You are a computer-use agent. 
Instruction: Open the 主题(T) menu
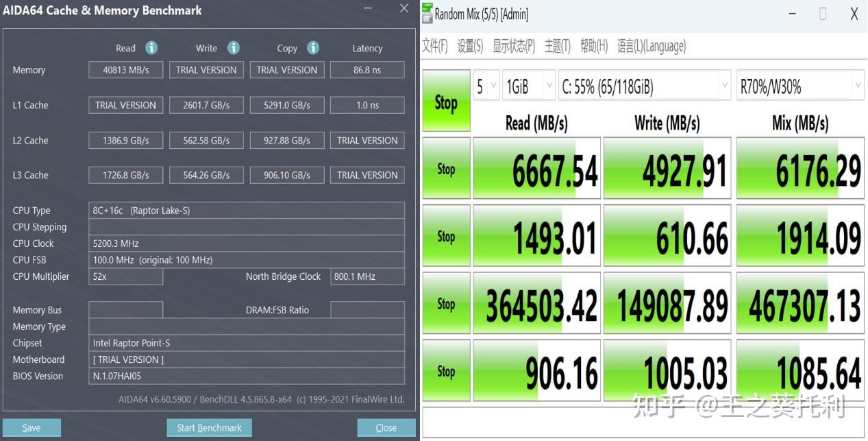(558, 46)
